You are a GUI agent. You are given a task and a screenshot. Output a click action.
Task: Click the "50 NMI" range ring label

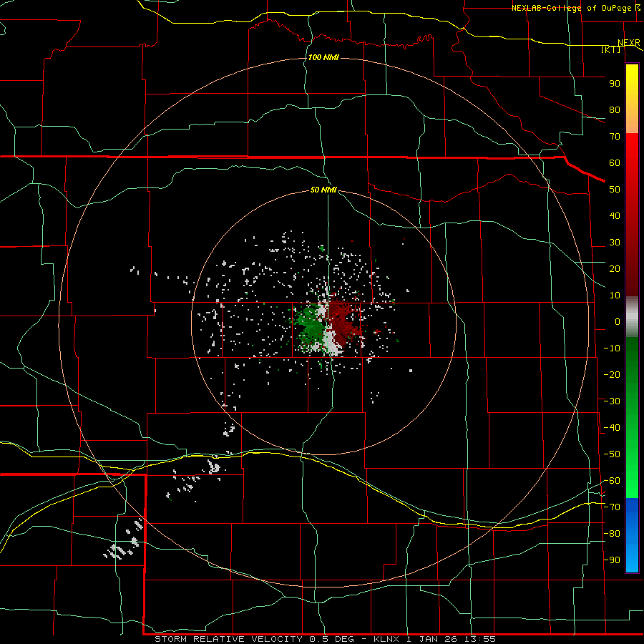(323, 190)
